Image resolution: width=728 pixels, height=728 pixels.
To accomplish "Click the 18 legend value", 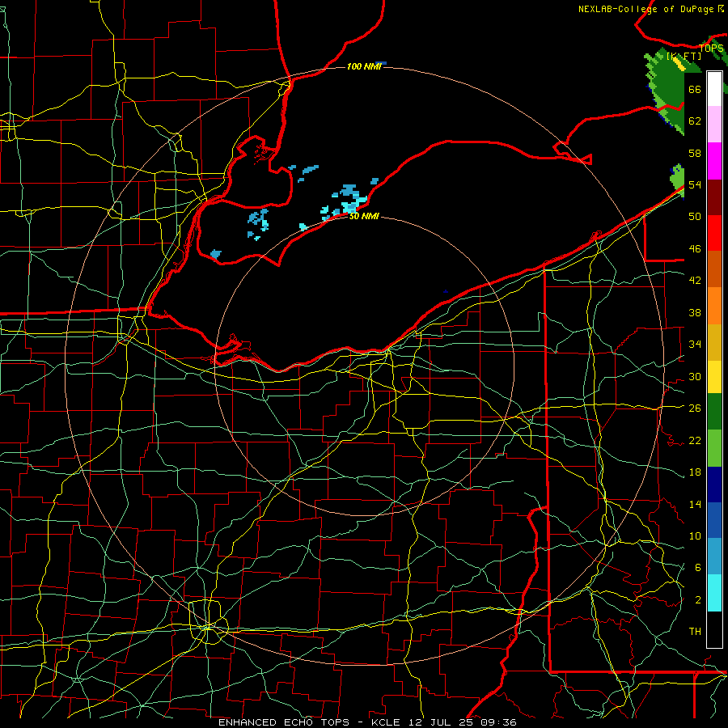I will click(x=695, y=472).
